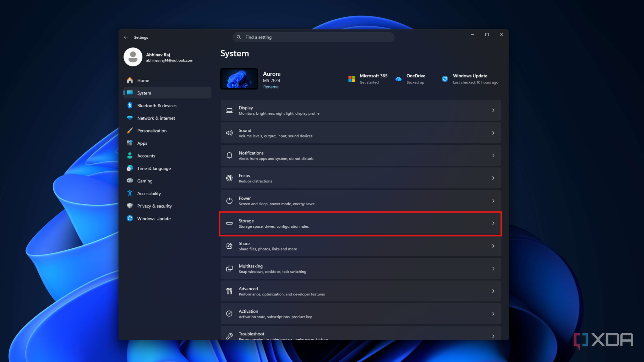Image resolution: width=644 pixels, height=362 pixels.
Task: Check Windows Update last checked status
Action: pos(470,79)
